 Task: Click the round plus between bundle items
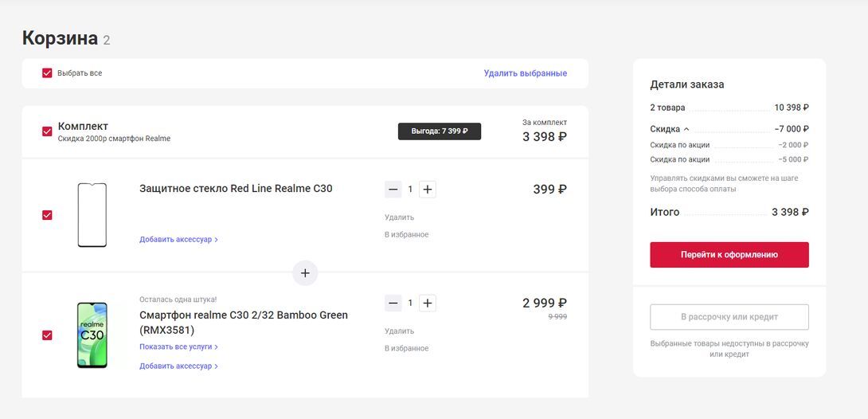[305, 273]
